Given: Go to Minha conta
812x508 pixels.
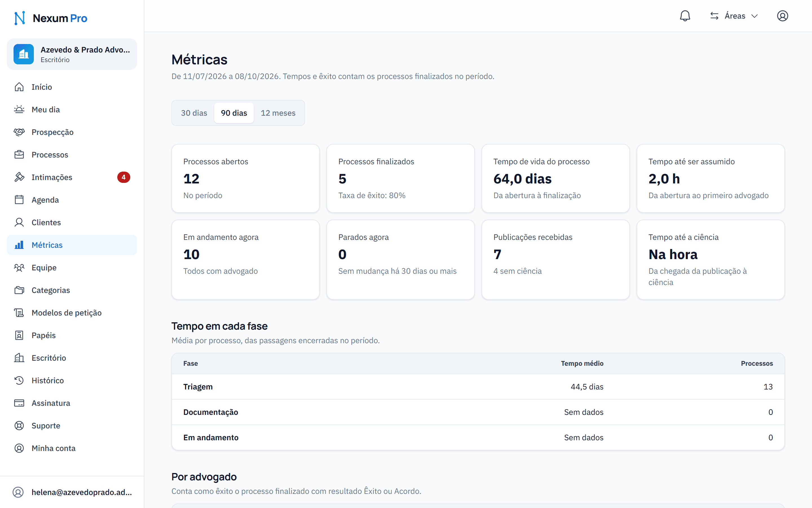Looking at the screenshot, I should click(x=72, y=448).
